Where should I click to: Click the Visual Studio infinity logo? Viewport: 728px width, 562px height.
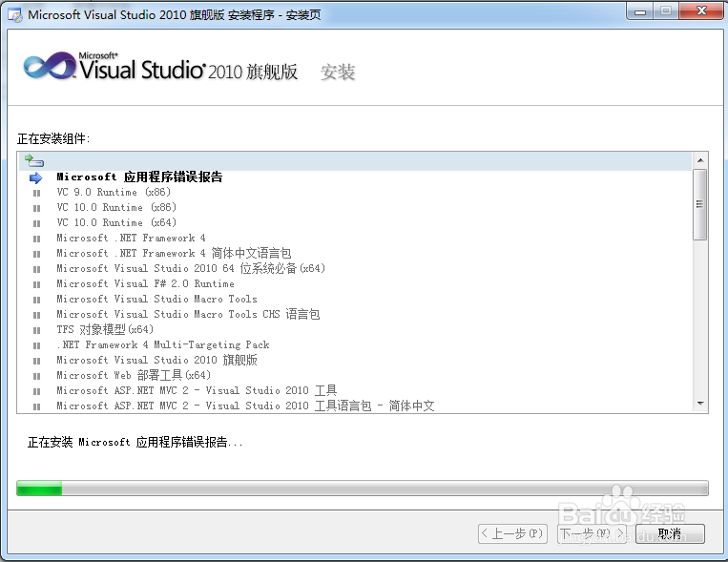(50, 66)
